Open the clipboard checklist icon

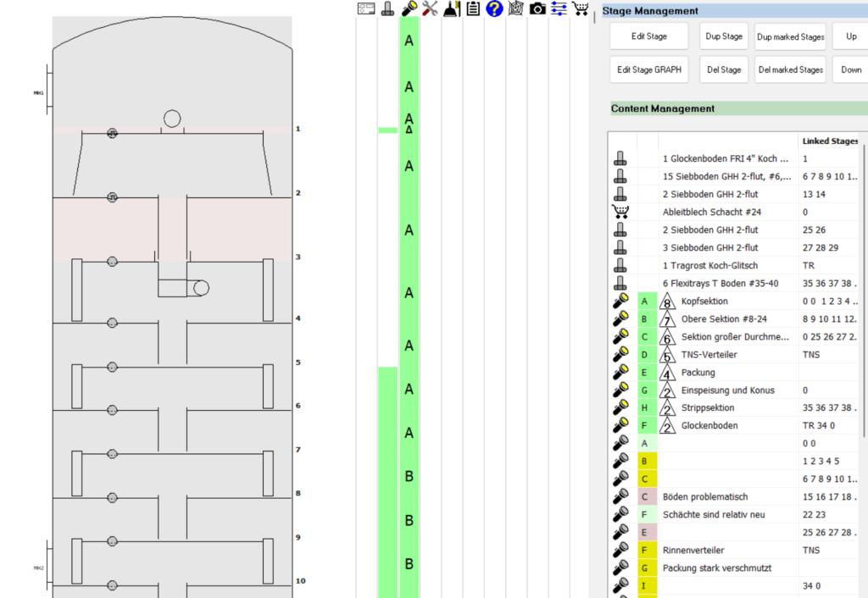click(x=473, y=9)
